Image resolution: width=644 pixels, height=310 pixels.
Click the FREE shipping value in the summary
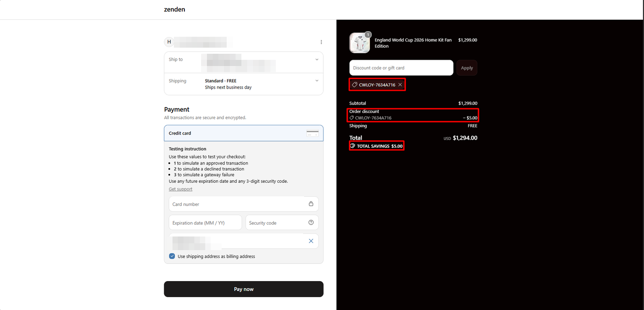[472, 126]
